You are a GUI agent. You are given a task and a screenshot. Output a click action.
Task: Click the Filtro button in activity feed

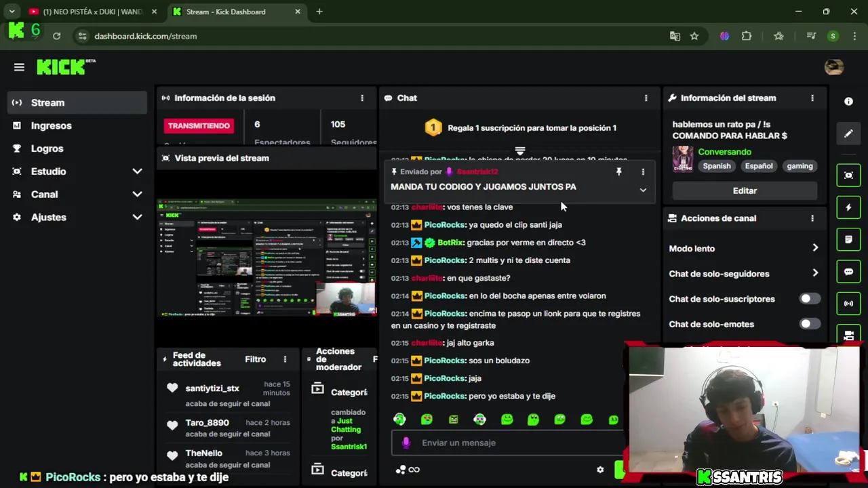256,359
